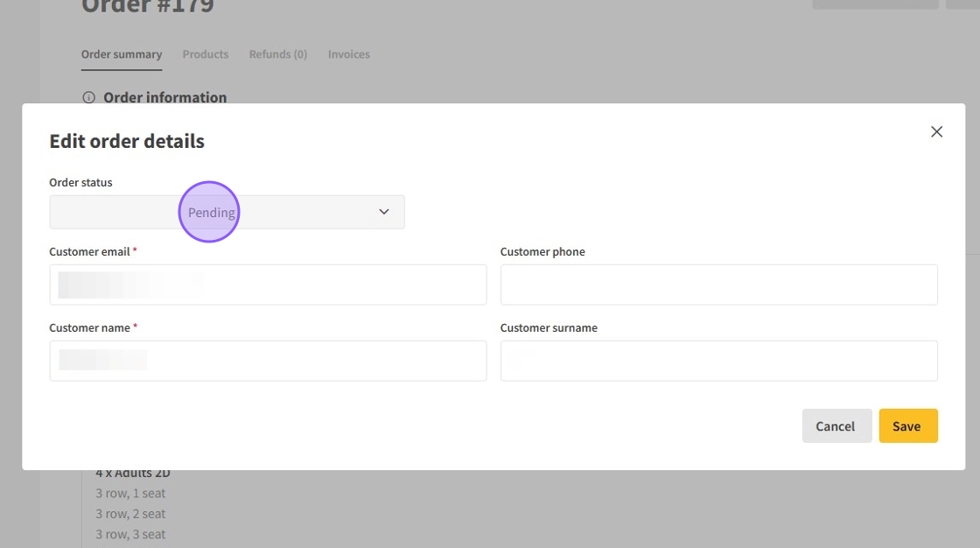Click the Order status chevron arrow
980x548 pixels.
pos(383,213)
